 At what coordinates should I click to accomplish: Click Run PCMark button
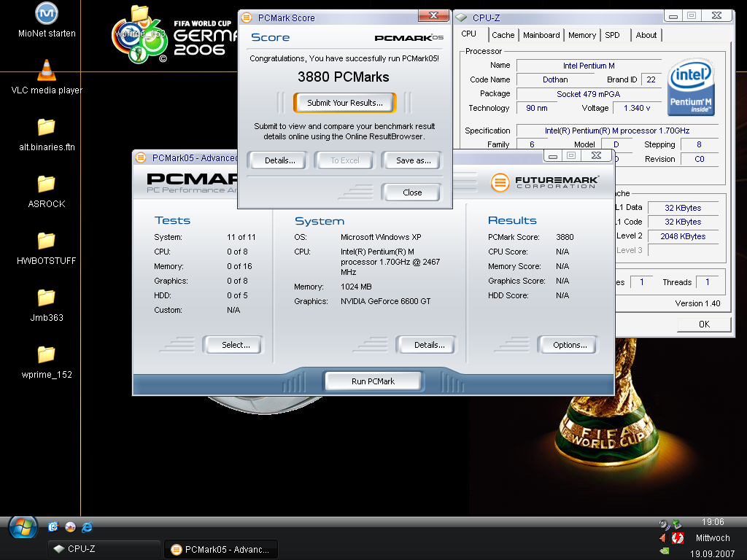(373, 381)
